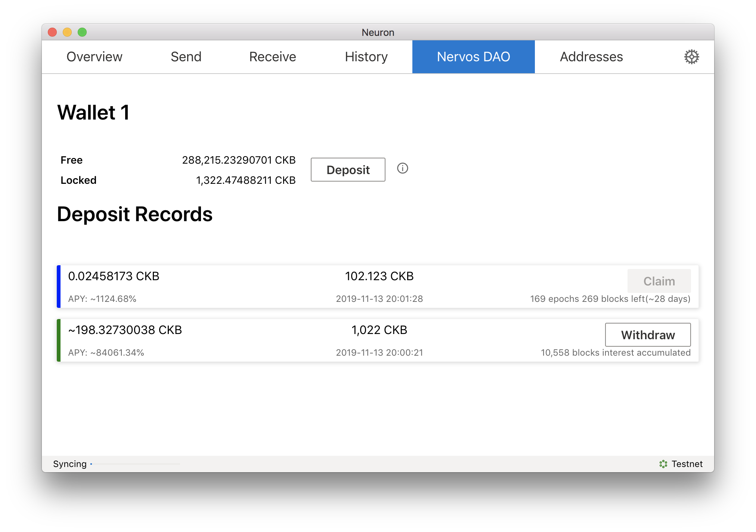This screenshot has width=756, height=532.
Task: Open the settings gear icon
Action: point(691,57)
